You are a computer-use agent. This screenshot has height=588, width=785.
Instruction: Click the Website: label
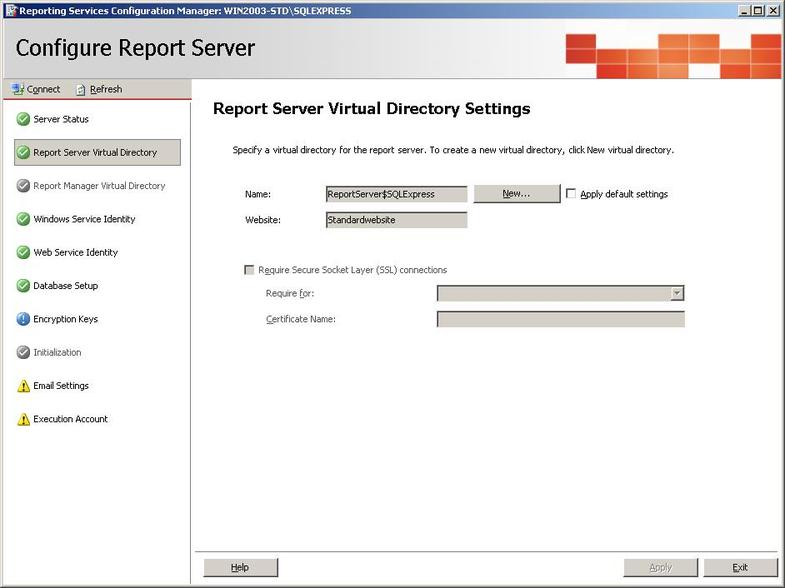pos(263,220)
